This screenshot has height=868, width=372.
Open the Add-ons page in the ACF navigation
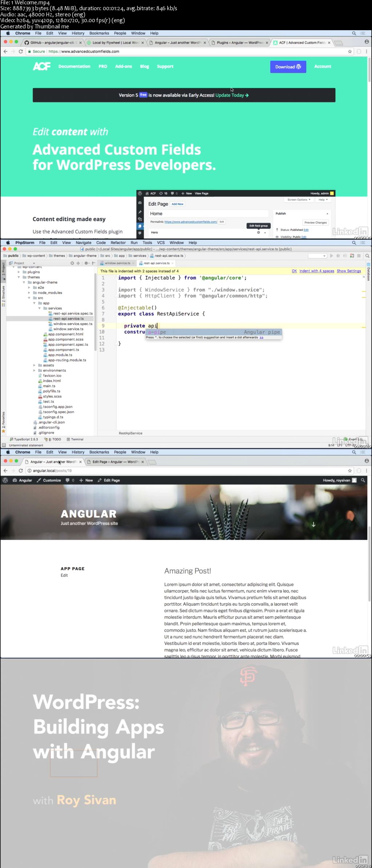[x=124, y=67]
